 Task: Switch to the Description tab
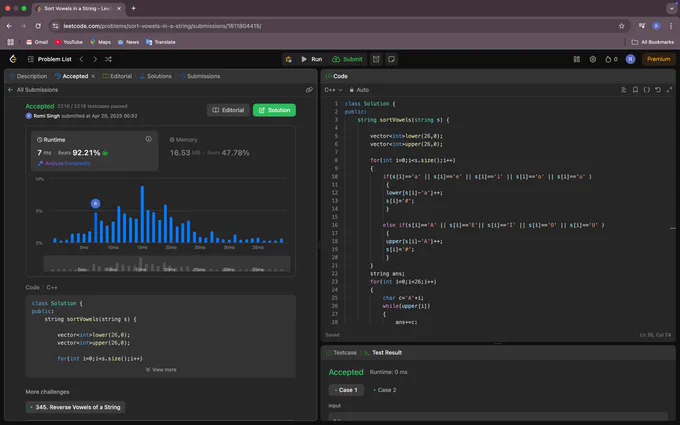[x=28, y=76]
